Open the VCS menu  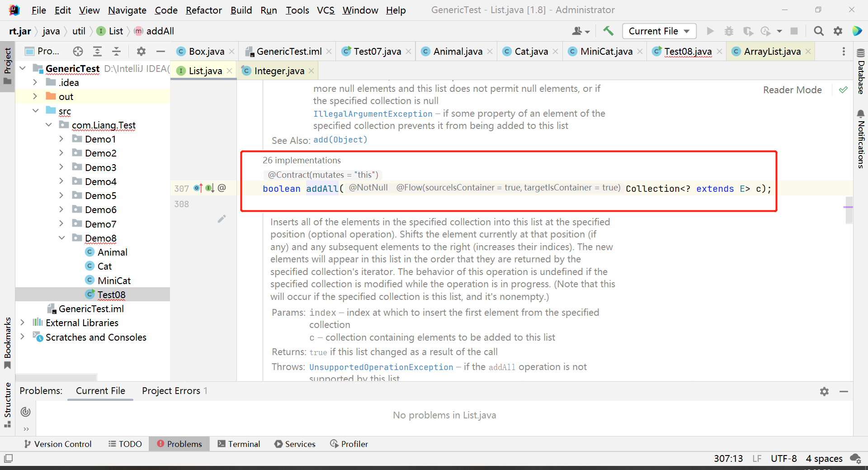325,10
